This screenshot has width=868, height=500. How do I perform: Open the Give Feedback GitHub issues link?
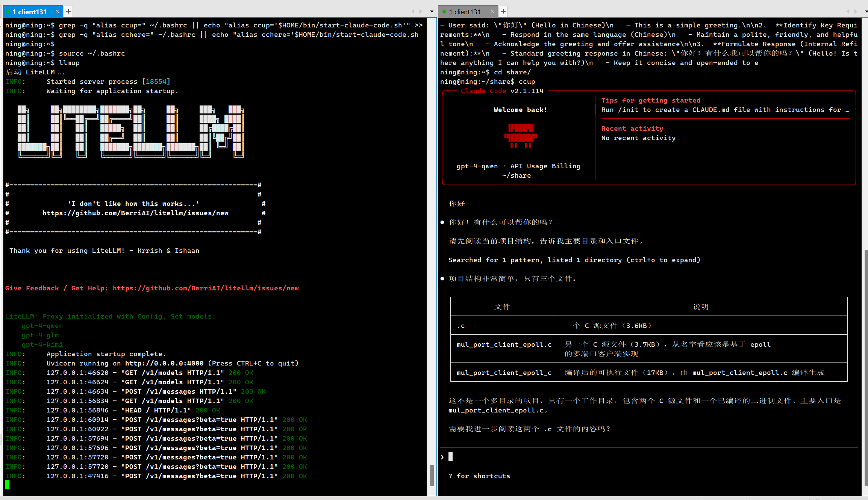pos(206,288)
